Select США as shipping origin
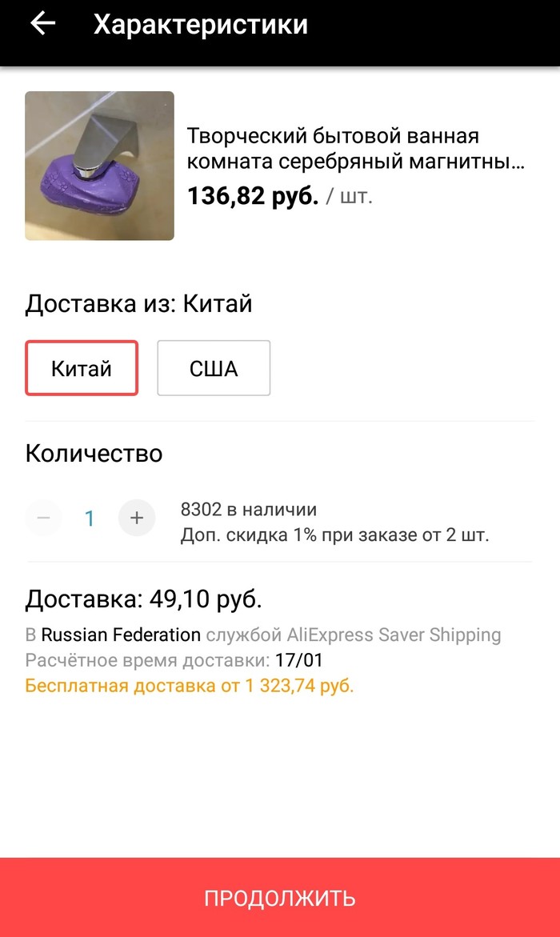This screenshot has width=560, height=937. [214, 369]
